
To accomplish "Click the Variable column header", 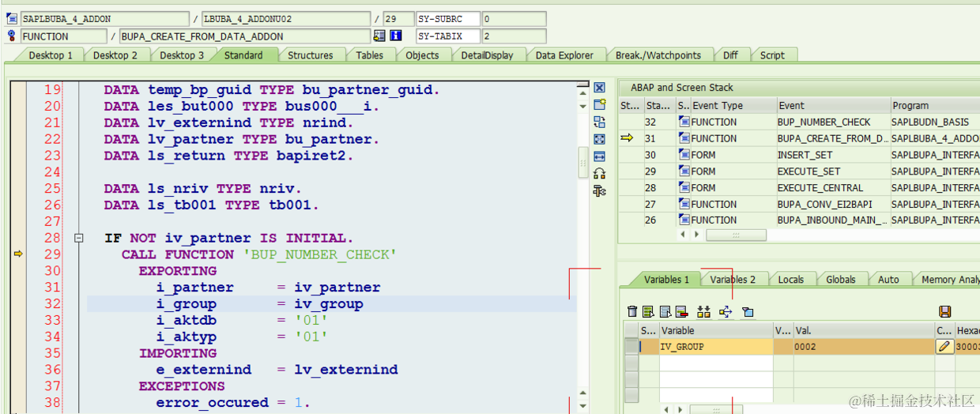I will [x=716, y=330].
